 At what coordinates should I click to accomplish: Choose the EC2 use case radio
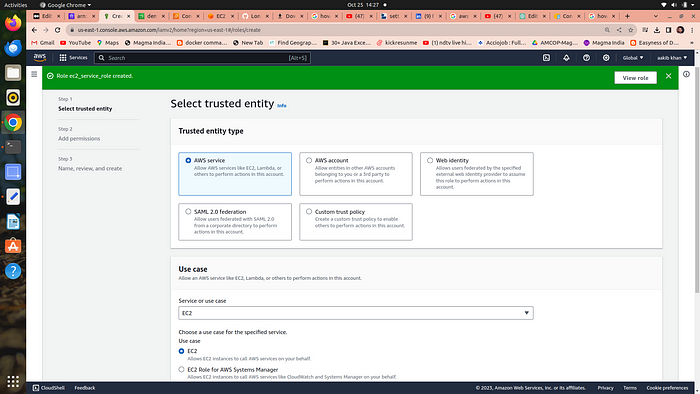pos(181,351)
